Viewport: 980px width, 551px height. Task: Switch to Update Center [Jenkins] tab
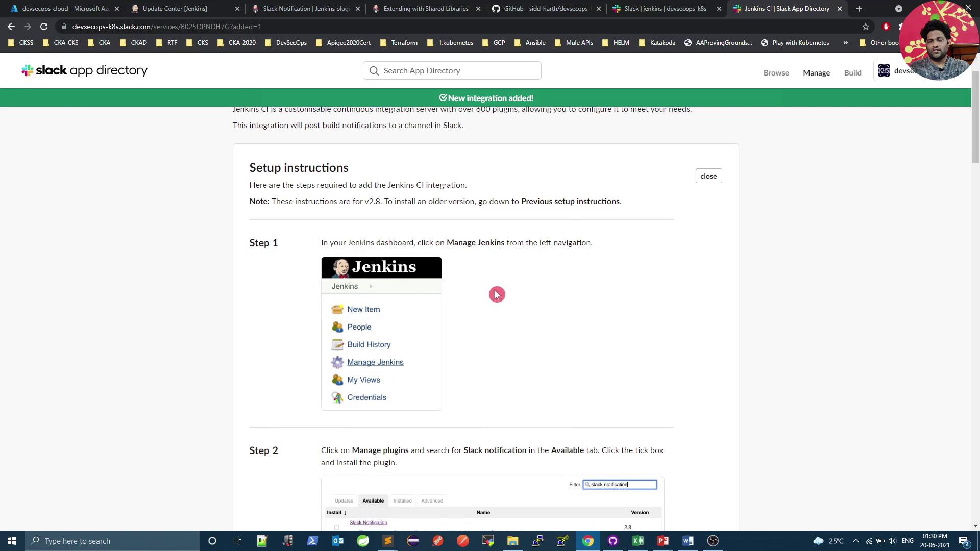pyautogui.click(x=175, y=9)
